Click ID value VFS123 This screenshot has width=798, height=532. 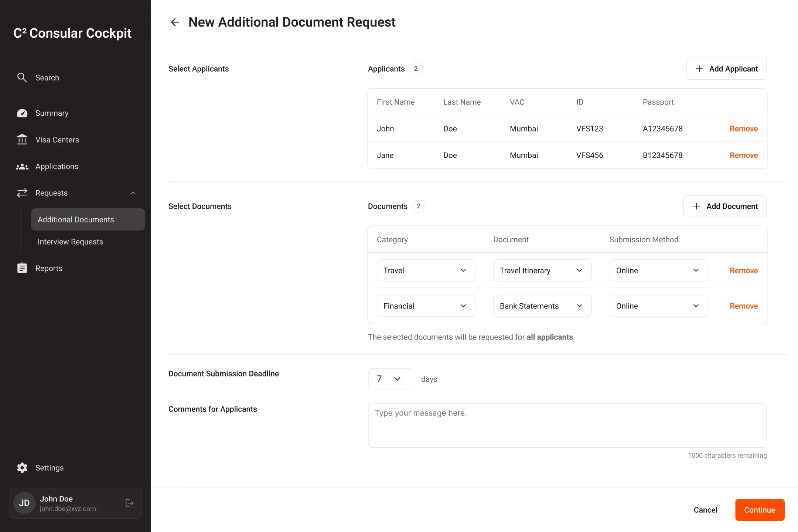point(590,129)
